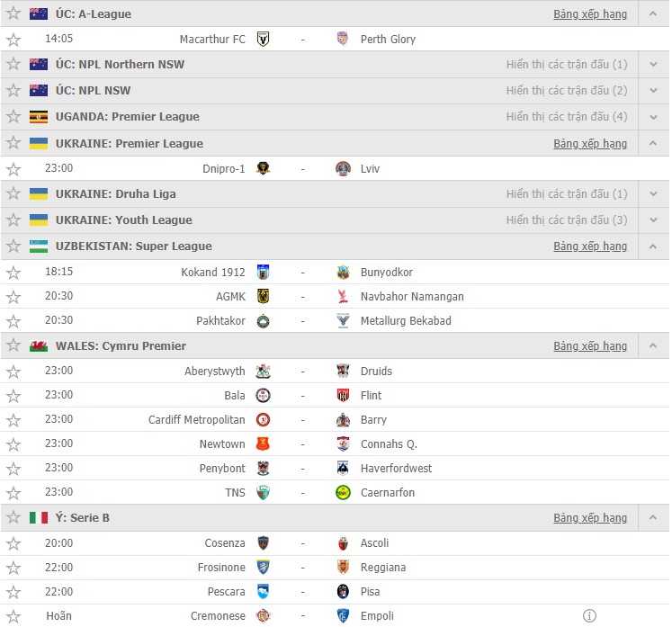This screenshot has width=672, height=627.
Task: Open the Serie B standings link
Action: (x=590, y=518)
